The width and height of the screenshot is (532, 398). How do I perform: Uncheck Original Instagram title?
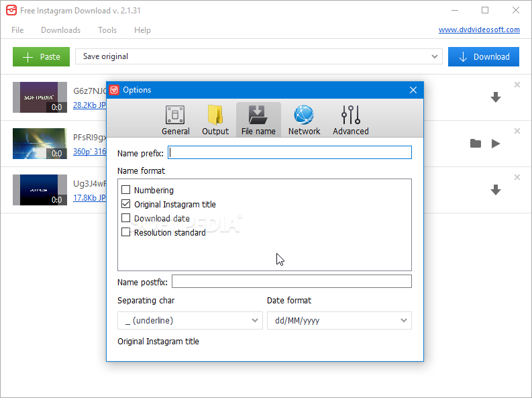(x=126, y=204)
